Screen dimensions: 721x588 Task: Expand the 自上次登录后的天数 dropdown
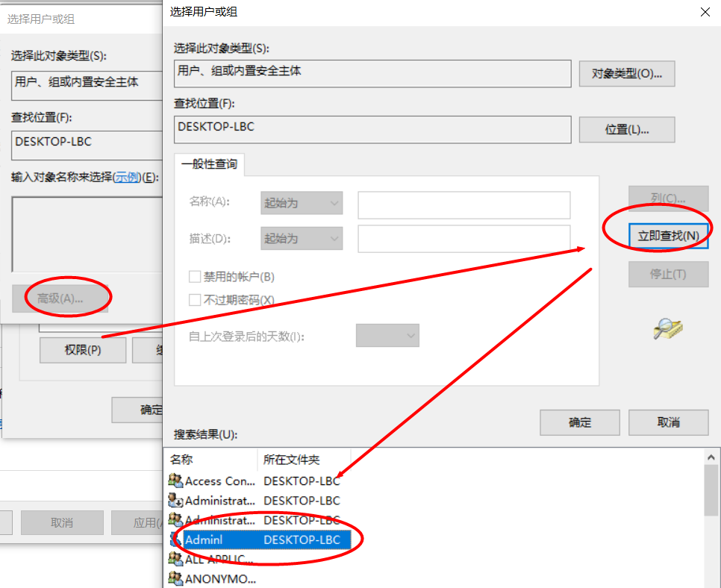tap(387, 336)
